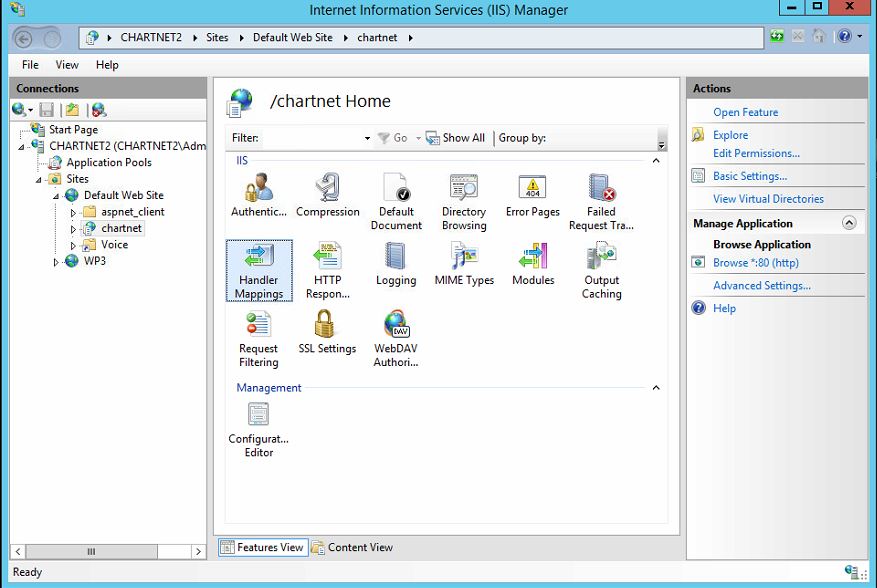Open the SSL Settings feature
Screen dimensions: 877x588
tap(327, 332)
